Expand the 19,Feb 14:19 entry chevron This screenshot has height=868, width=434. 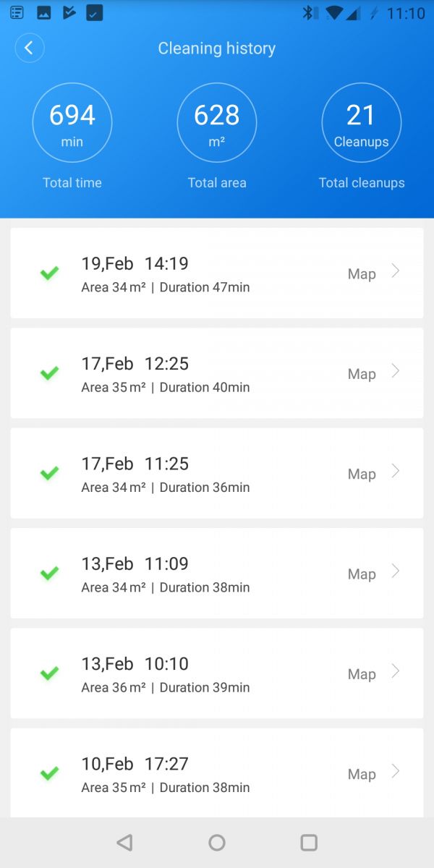[396, 271]
